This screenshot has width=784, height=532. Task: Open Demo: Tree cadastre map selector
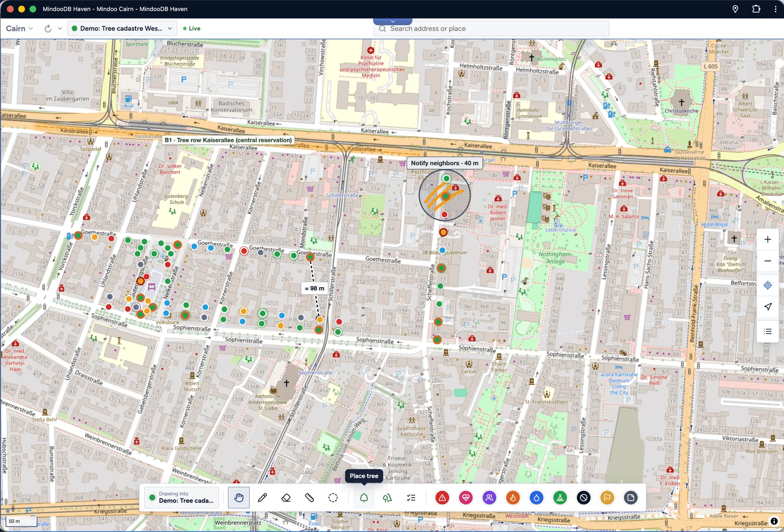[x=122, y=28]
